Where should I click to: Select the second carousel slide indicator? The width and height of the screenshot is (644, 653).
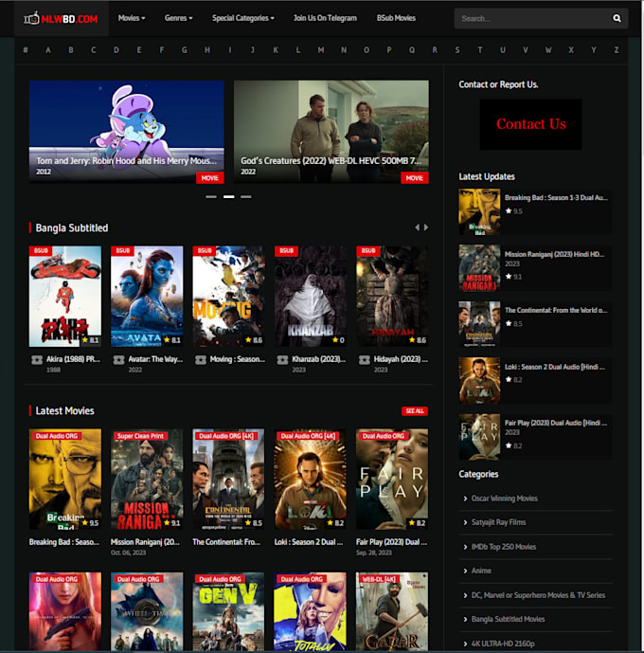point(228,196)
